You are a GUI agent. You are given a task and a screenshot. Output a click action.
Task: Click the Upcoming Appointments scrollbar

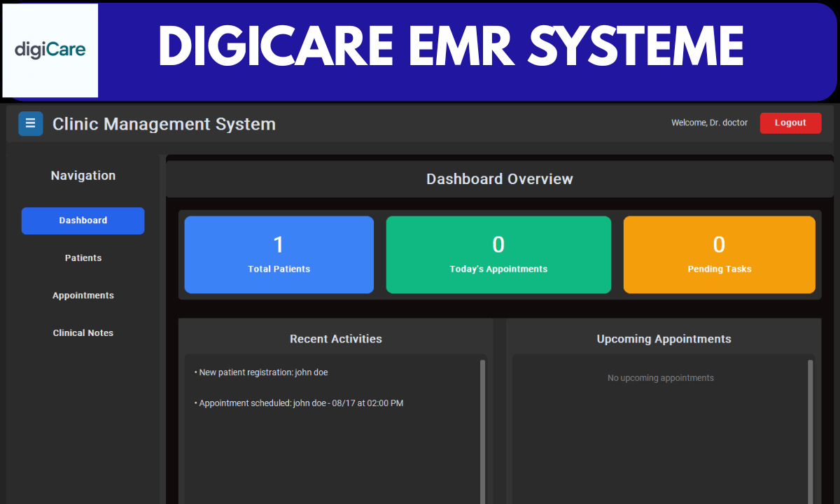[811, 432]
